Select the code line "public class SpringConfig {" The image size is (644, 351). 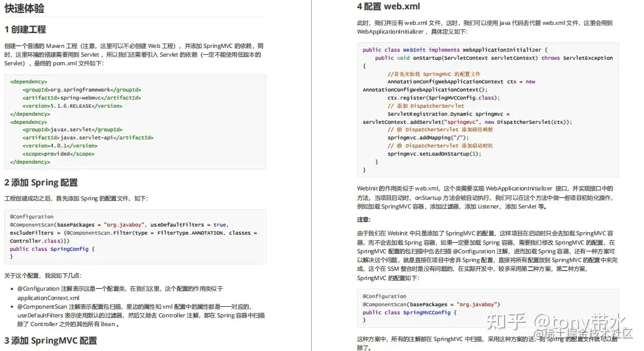[x=52, y=249]
